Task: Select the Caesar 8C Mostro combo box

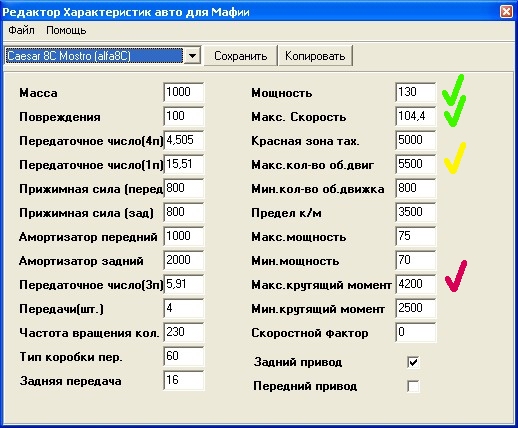Action: [x=102, y=55]
